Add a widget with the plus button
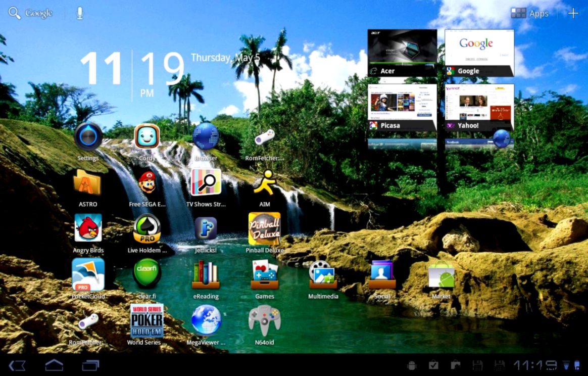The height and width of the screenshot is (376, 588). pyautogui.click(x=573, y=13)
